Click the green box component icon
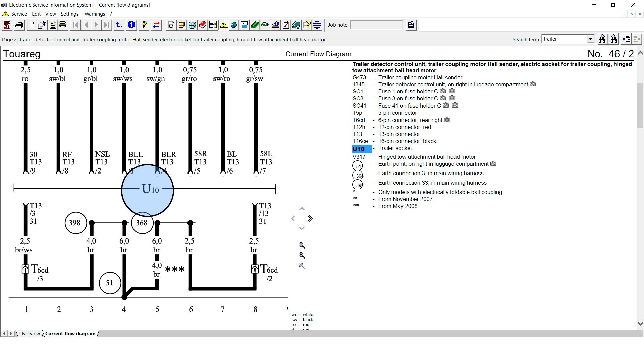This screenshot has width=644, height=345. [x=255, y=25]
